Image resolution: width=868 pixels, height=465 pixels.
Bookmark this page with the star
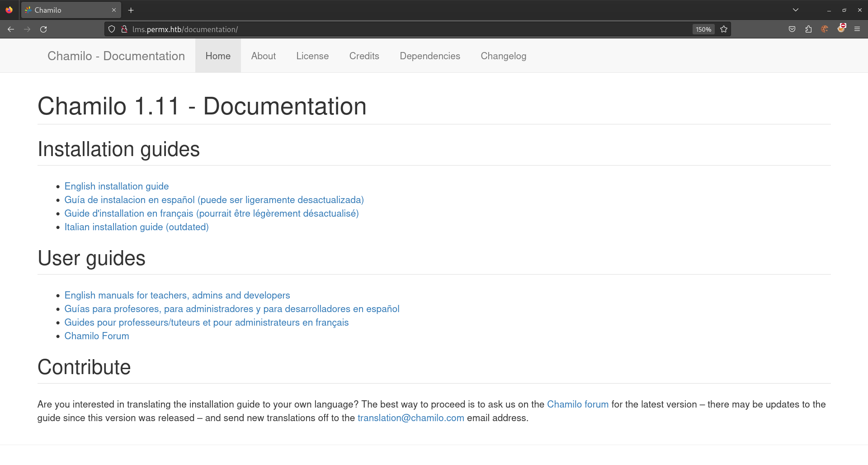coord(724,29)
